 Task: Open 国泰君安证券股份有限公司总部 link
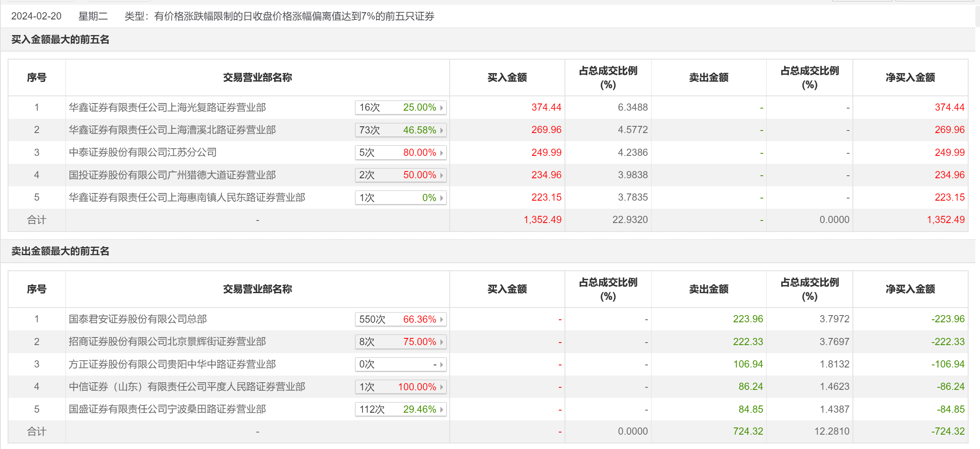click(138, 319)
